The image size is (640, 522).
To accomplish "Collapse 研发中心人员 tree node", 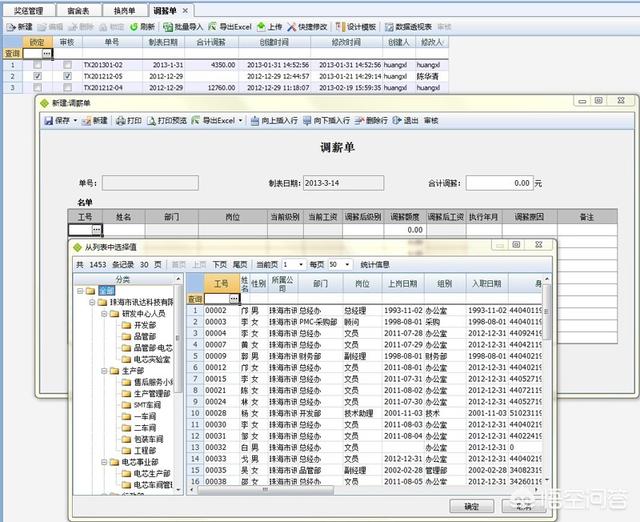I will pos(104,313).
